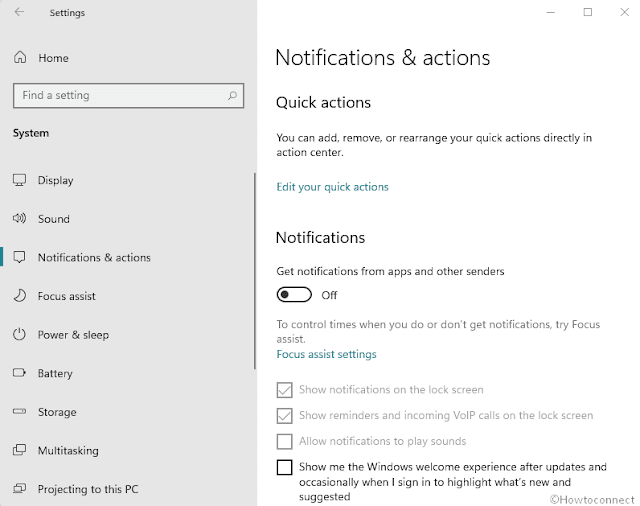
Task: Click the Home house icon
Action: pos(20,58)
